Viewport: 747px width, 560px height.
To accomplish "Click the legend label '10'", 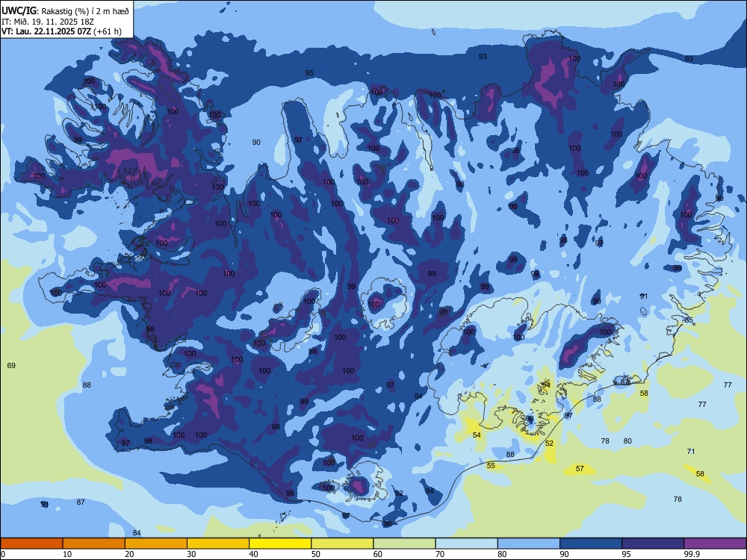I will point(67,554).
